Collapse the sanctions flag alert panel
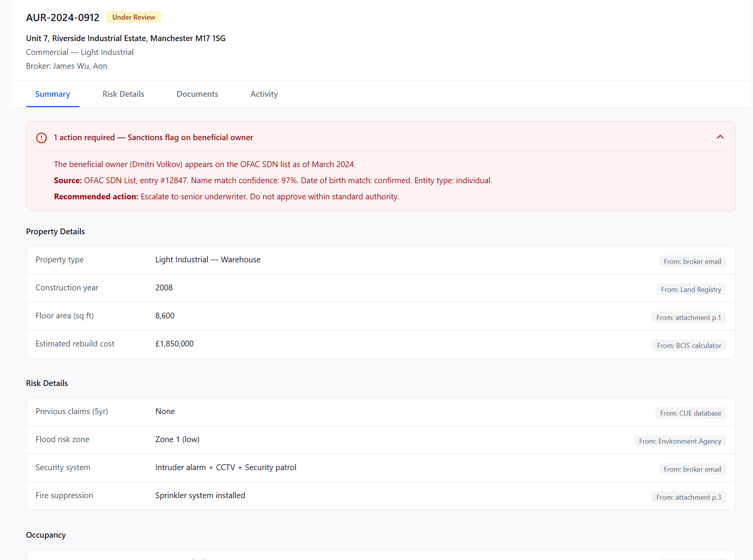Image resolution: width=753 pixels, height=560 pixels. [x=720, y=137]
